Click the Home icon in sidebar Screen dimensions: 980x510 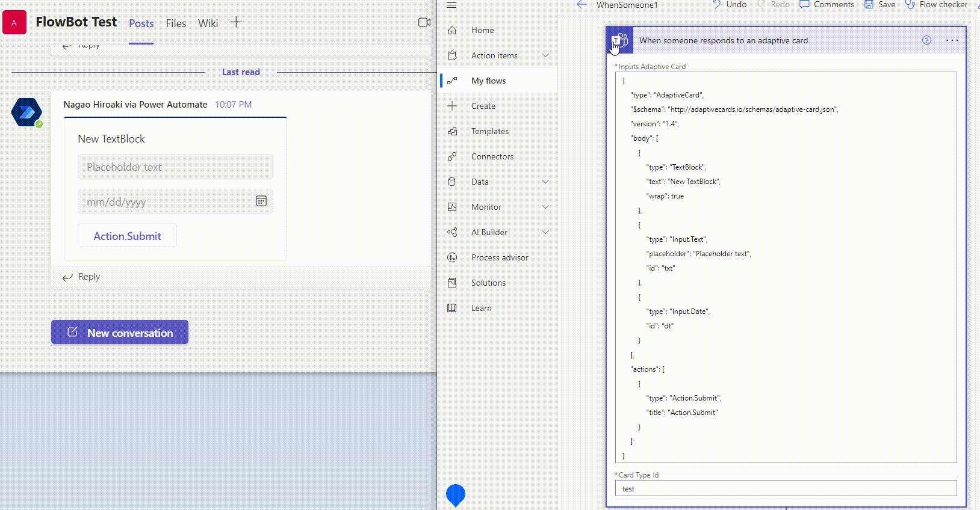coord(452,30)
